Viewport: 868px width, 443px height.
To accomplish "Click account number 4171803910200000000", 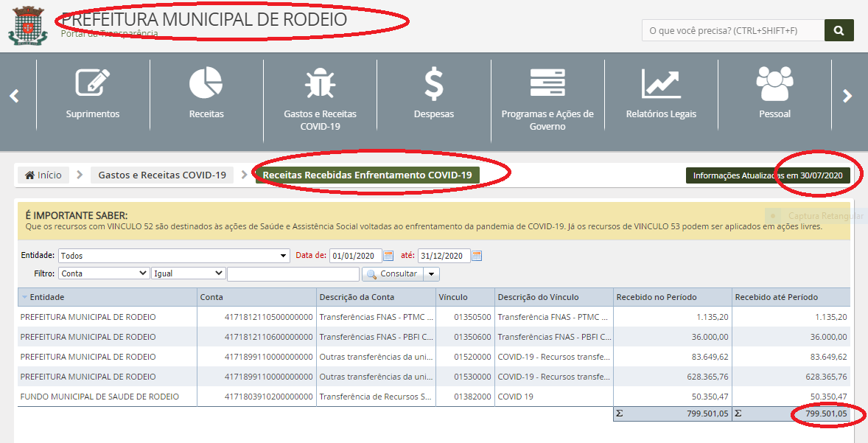I will point(268,397).
